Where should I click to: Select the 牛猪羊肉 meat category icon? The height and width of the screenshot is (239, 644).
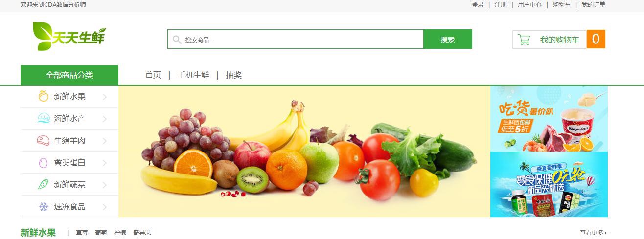(44, 140)
